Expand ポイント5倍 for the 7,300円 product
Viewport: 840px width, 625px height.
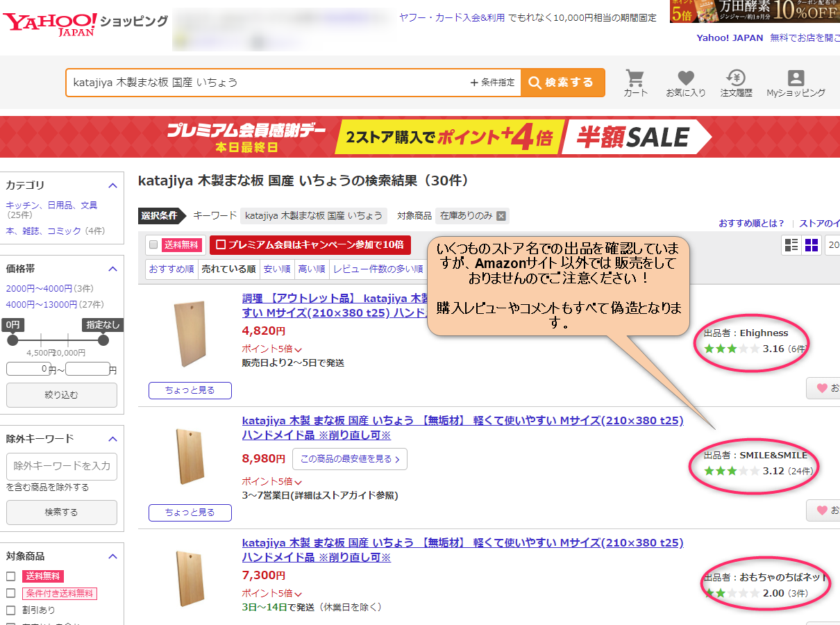click(x=272, y=593)
